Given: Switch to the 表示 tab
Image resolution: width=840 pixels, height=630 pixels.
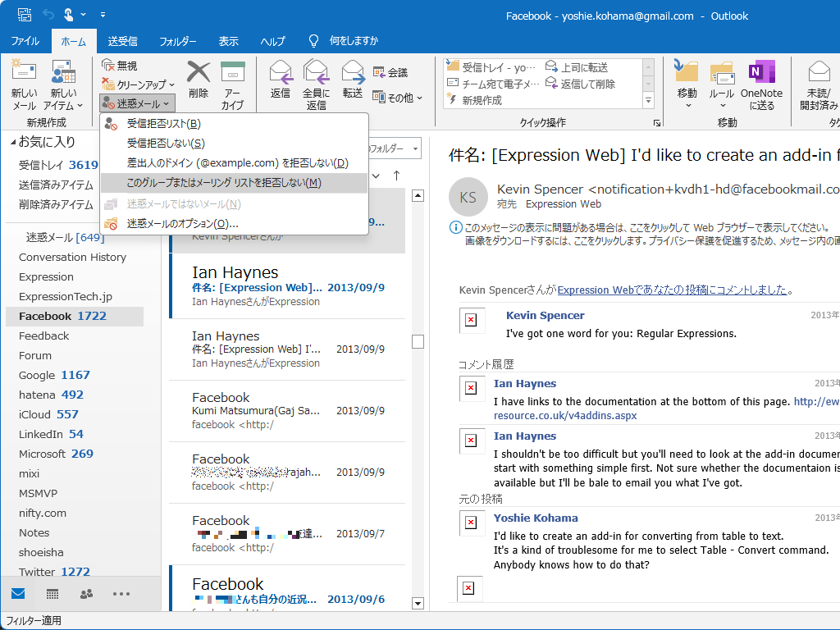Looking at the screenshot, I should [x=228, y=41].
